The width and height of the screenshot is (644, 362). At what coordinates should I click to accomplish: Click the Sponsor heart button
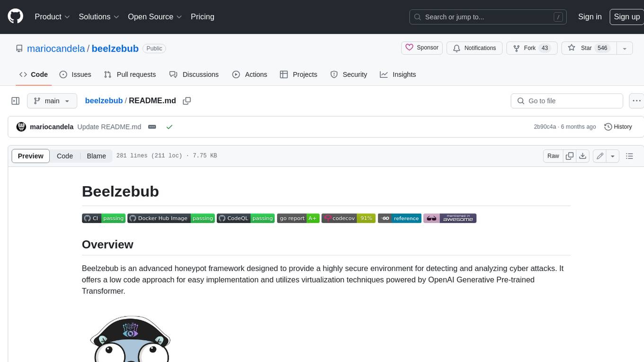(x=422, y=48)
